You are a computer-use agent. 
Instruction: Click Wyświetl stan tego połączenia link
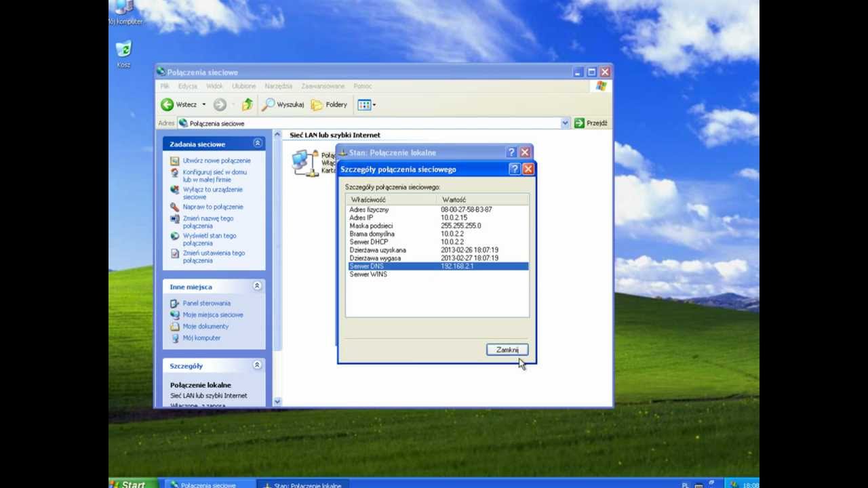coord(210,239)
